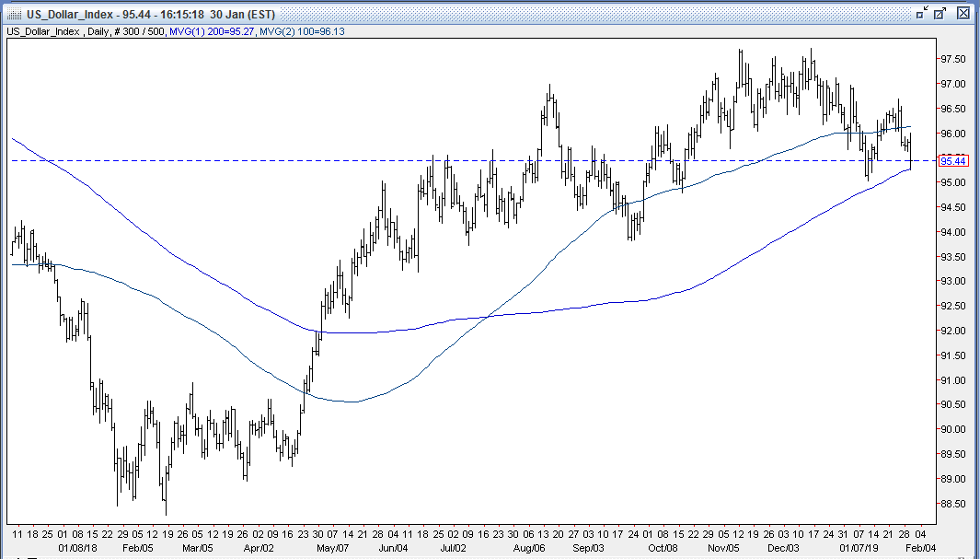The width and height of the screenshot is (980, 559).
Task: Select the MVG(2) 100=96.13 legend label
Action: coord(302,31)
